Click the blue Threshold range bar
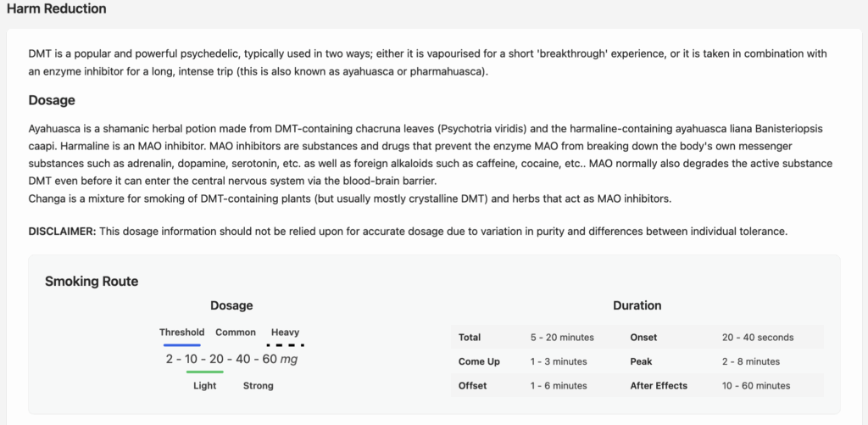Screen dimensions: 868x425 click(x=182, y=344)
